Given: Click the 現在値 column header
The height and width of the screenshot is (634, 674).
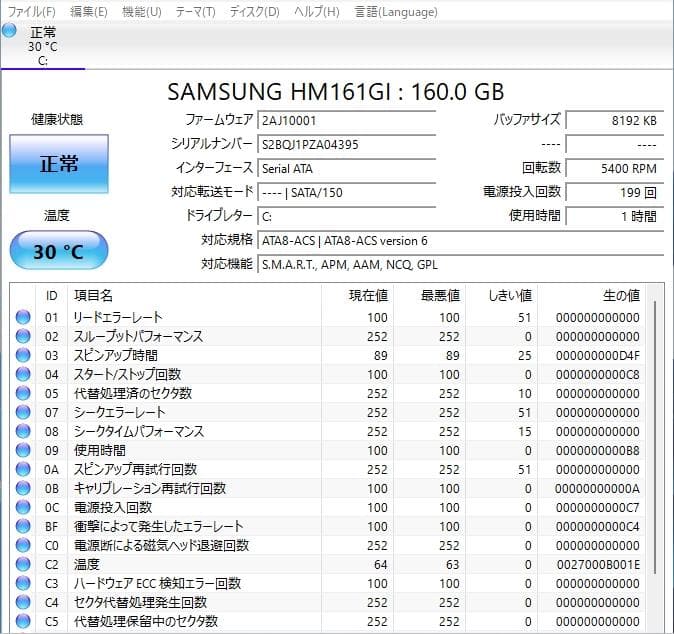Looking at the screenshot, I should [x=357, y=296].
